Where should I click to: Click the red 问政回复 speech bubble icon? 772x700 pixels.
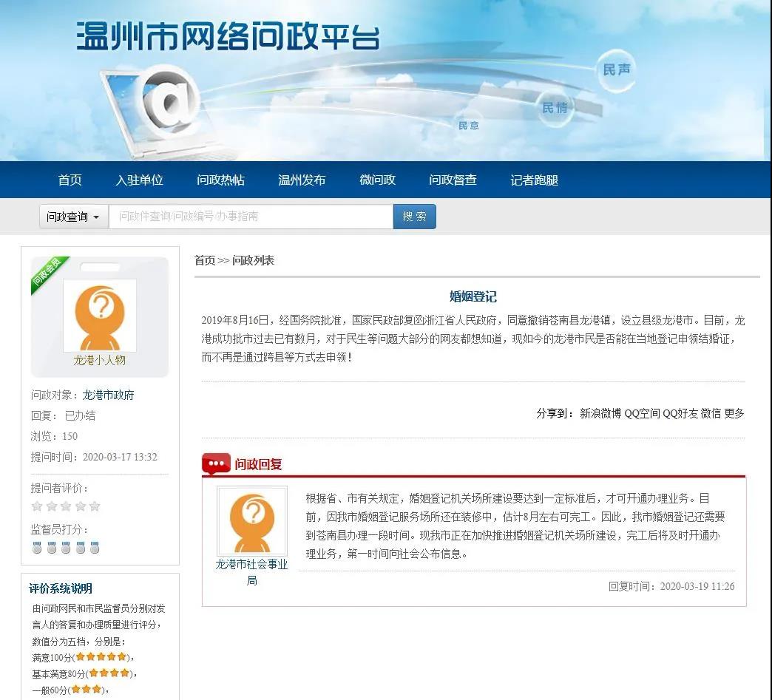tap(216, 464)
